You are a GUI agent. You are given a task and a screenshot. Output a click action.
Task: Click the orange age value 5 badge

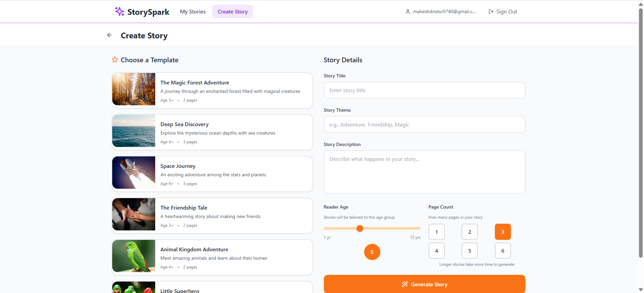pos(372,252)
